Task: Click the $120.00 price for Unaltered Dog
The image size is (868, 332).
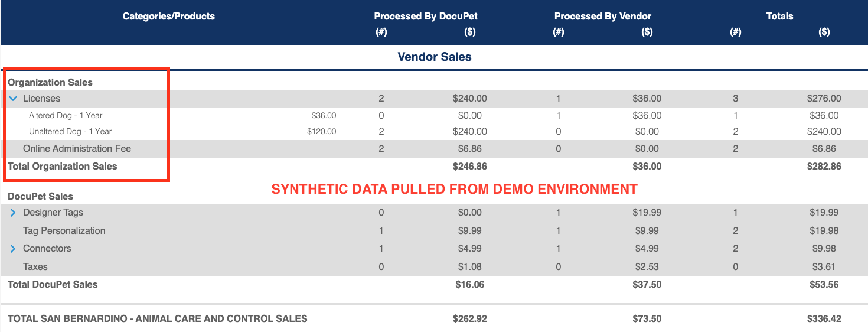Action: 322,132
